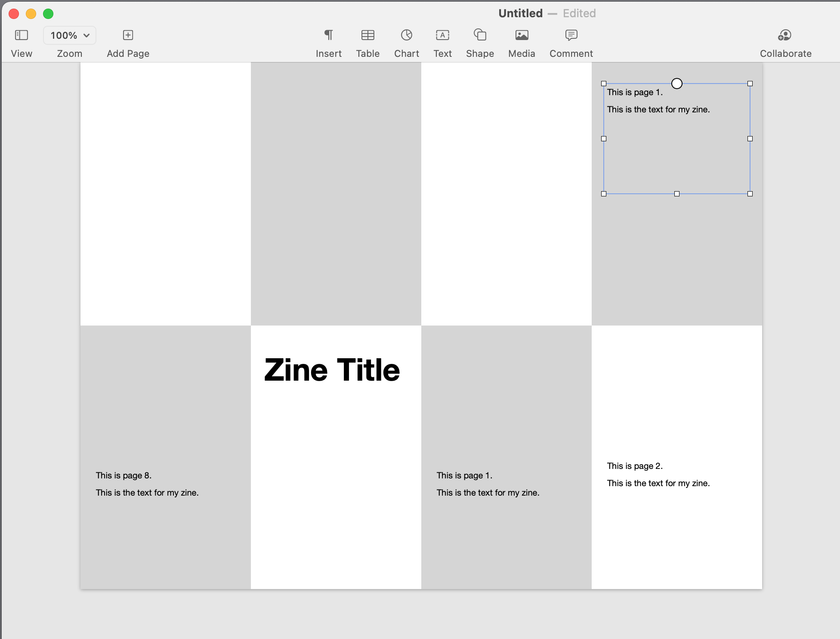Click the top-left resize handle of selection
Viewport: 840px width, 639px height.
[604, 83]
